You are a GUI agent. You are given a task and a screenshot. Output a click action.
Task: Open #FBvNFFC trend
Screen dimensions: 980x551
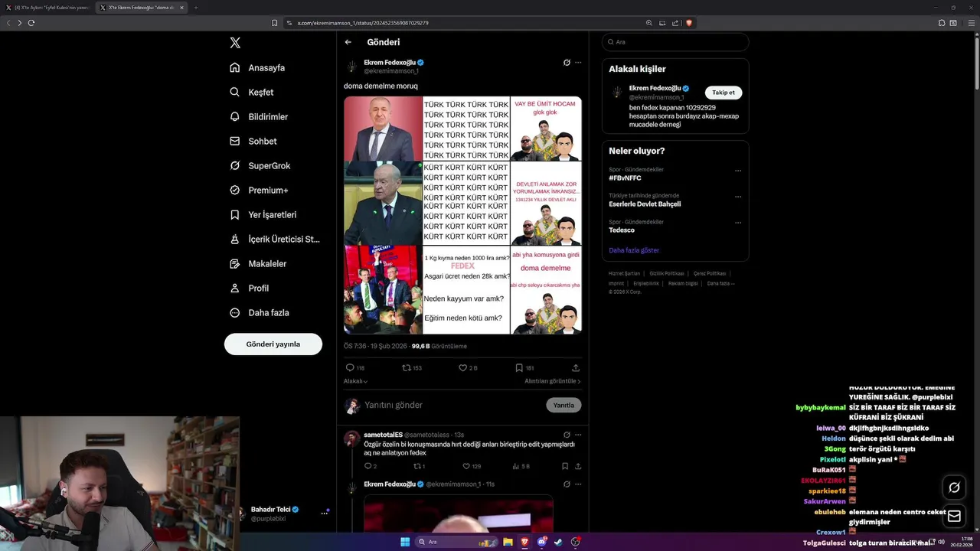pos(625,178)
